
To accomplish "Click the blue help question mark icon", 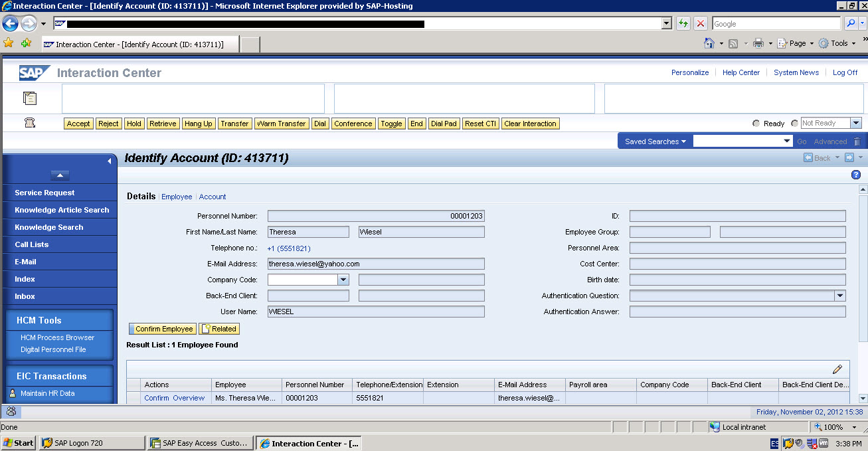I will pos(856,175).
